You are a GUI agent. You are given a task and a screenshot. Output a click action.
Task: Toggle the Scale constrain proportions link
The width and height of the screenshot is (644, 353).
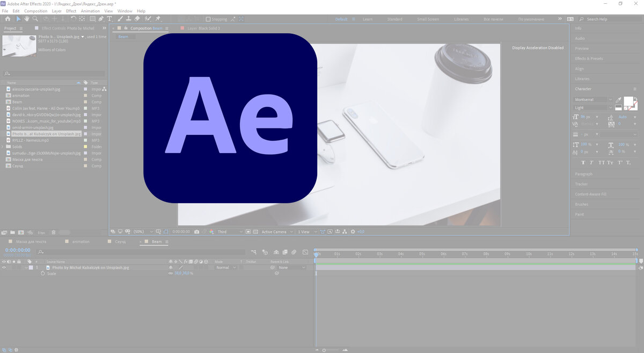point(171,273)
